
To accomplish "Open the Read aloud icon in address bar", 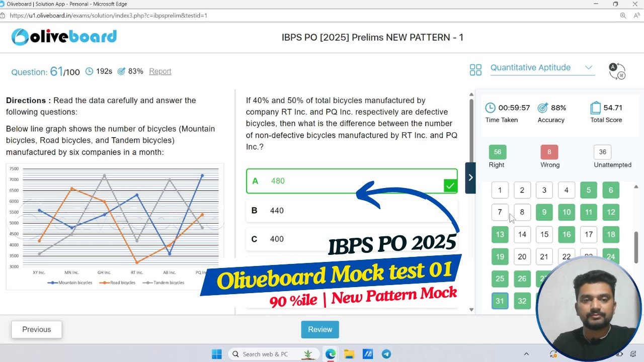I will pos(636,16).
